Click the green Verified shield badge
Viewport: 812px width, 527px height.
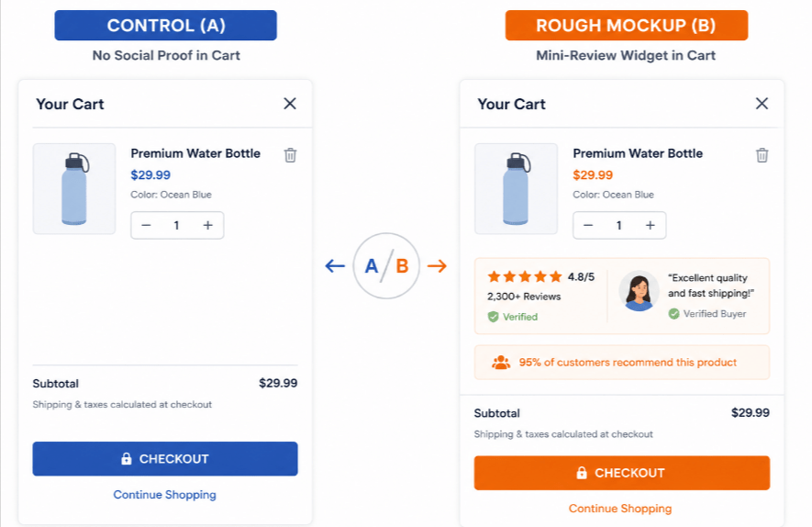493,317
